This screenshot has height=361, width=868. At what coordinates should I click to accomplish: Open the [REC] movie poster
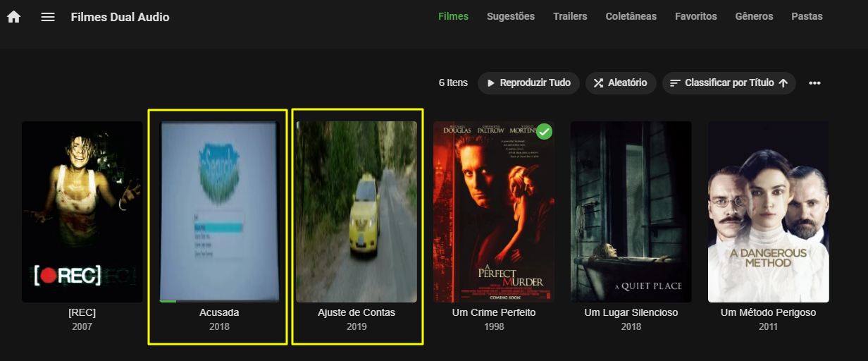[x=82, y=212]
